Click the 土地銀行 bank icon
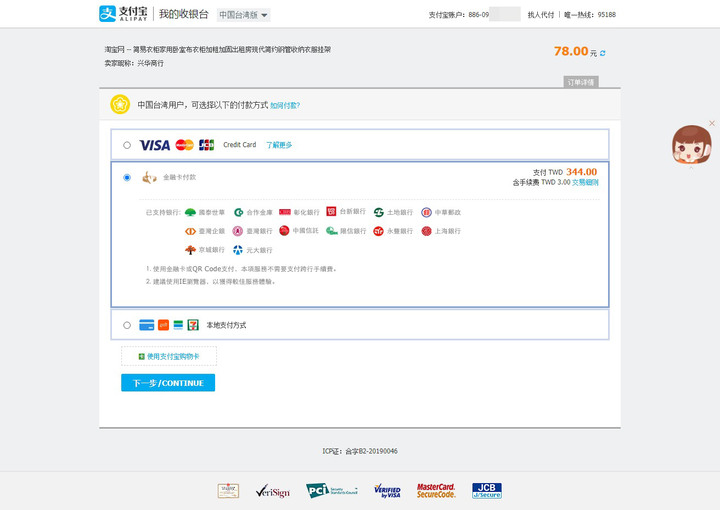Screen dimensions: 720x510 [x=378, y=212]
